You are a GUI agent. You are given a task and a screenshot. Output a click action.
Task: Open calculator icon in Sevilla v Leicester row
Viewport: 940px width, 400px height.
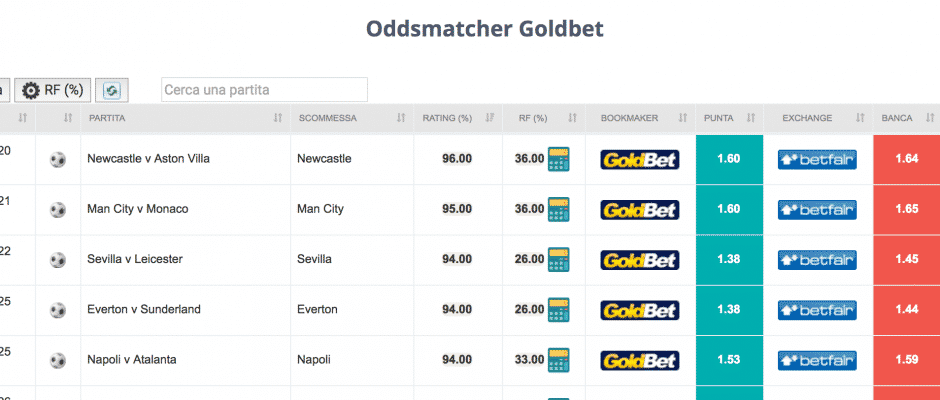click(559, 260)
